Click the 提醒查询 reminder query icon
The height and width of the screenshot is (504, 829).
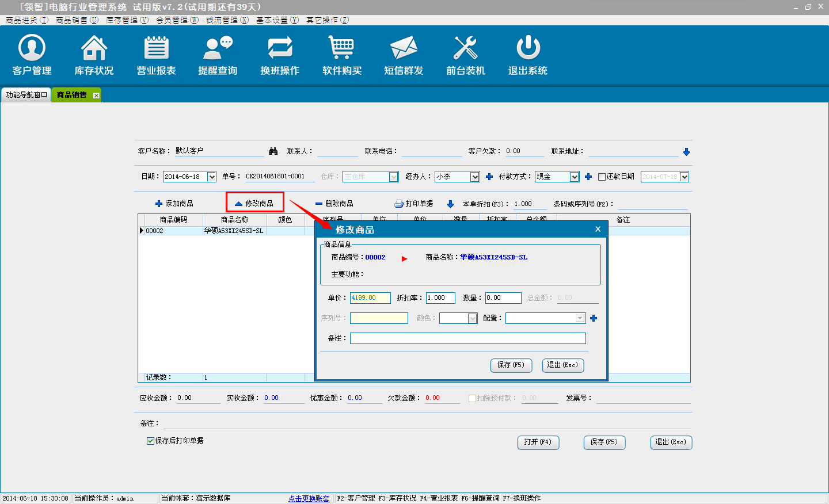(x=218, y=48)
